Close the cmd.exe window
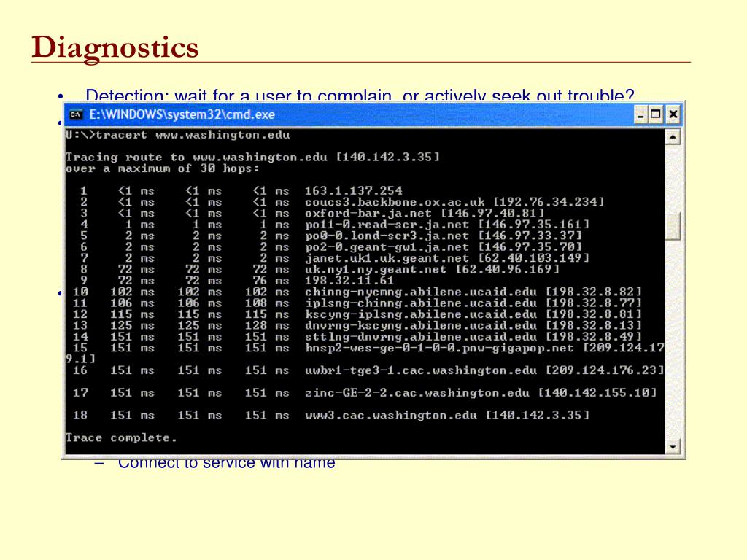Screen dimensions: 747x560 (x=673, y=114)
